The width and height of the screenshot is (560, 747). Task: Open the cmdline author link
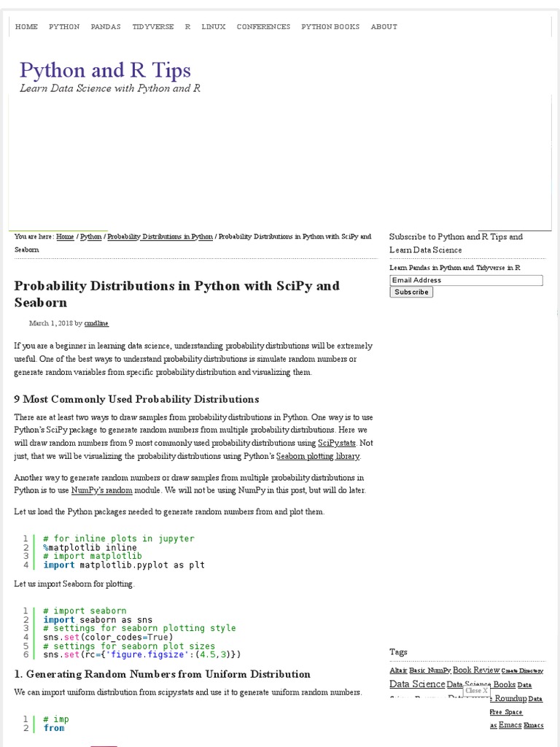tap(96, 323)
